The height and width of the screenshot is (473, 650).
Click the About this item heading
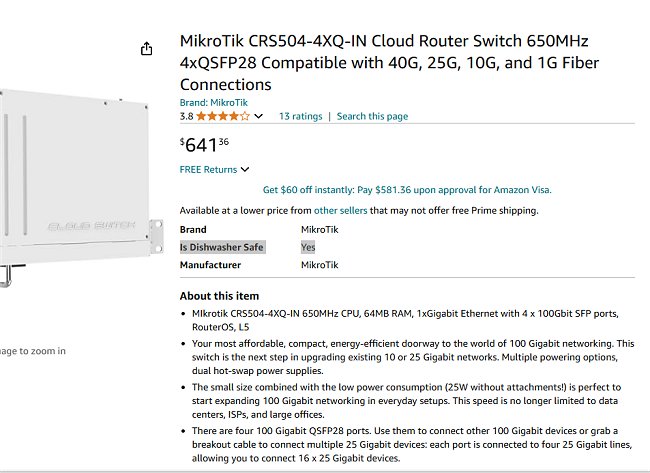click(219, 296)
